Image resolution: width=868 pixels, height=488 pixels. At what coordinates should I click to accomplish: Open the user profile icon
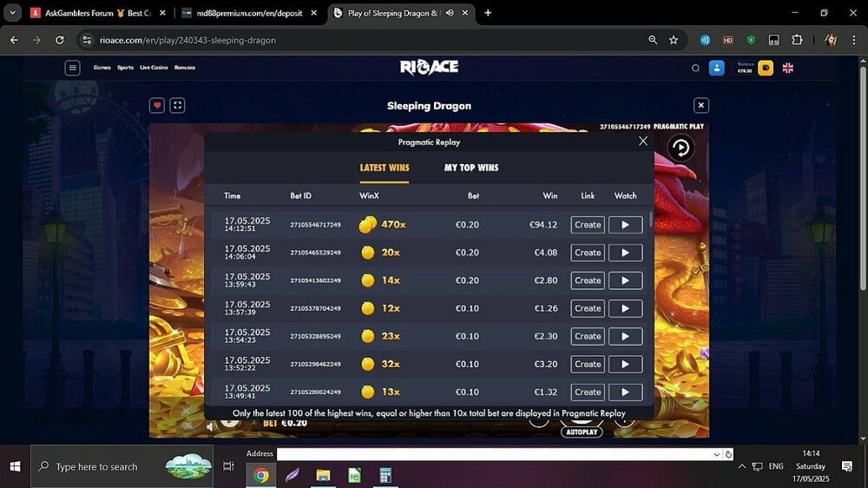point(716,68)
